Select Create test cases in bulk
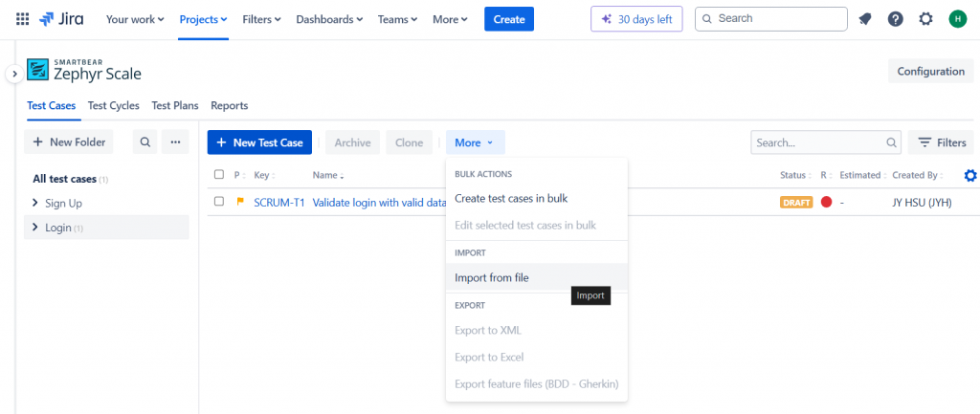 (536, 199)
